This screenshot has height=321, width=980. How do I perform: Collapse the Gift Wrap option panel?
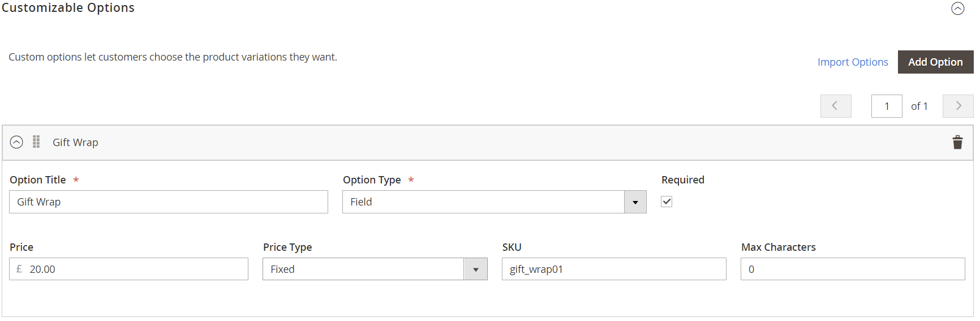[x=16, y=142]
